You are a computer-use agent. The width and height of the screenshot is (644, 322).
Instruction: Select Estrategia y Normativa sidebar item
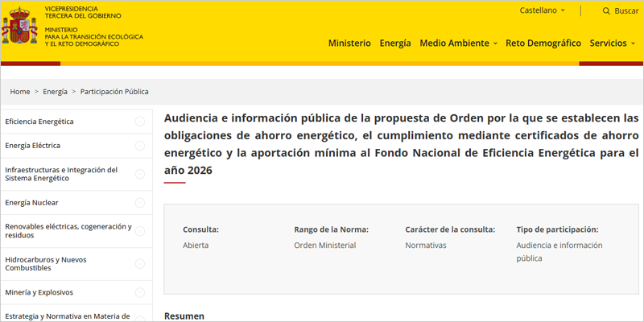[x=67, y=316]
